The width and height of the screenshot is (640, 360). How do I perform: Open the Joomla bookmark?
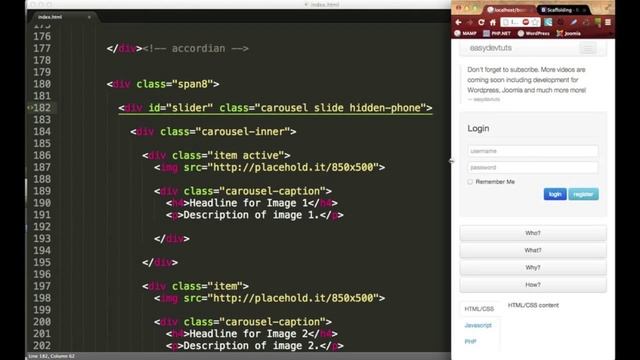coord(569,33)
